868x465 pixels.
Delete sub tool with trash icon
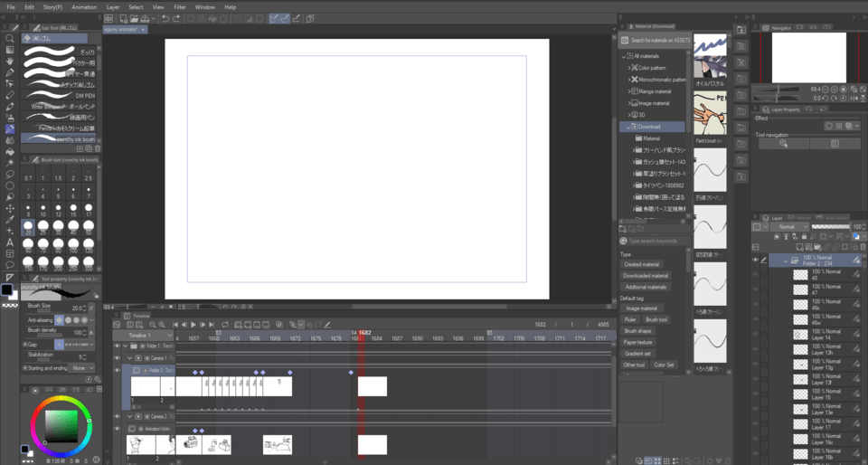(98, 149)
